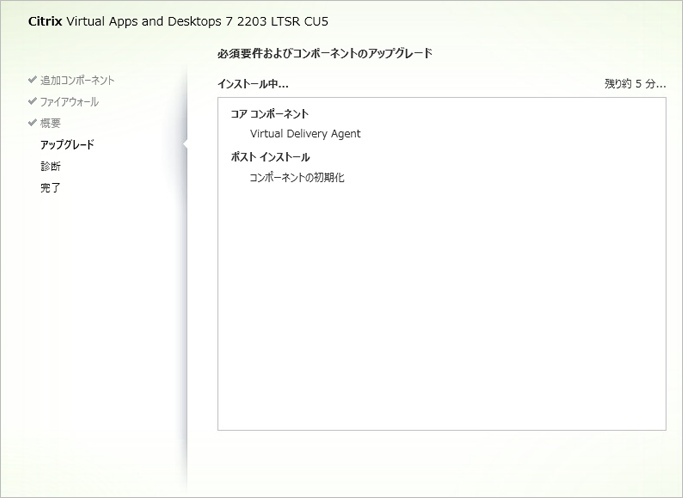Select the 完了 step in sidebar
The width and height of the screenshot is (683, 498).
pos(50,188)
